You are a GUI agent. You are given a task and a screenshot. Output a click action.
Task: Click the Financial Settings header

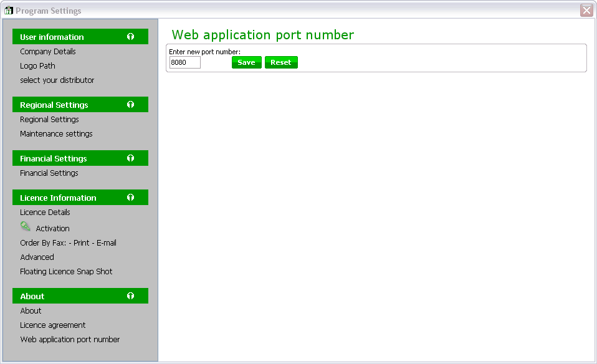(x=80, y=158)
